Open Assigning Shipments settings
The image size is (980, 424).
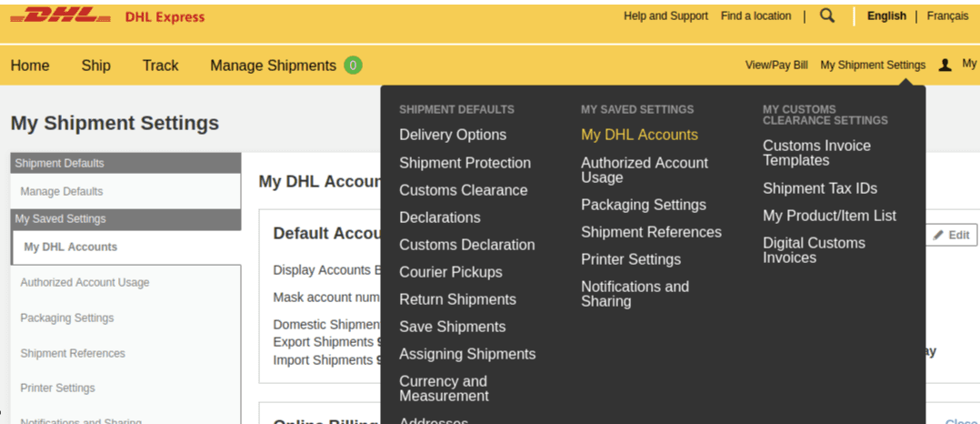467,355
